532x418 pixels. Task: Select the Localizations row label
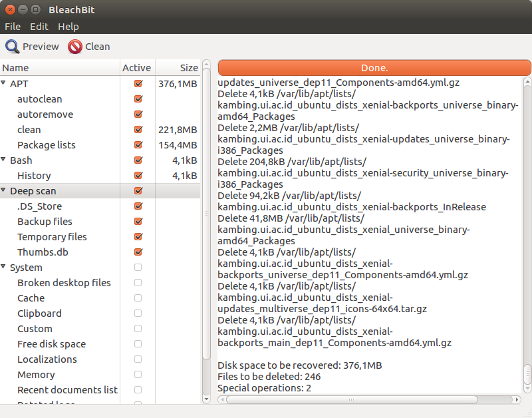47,359
